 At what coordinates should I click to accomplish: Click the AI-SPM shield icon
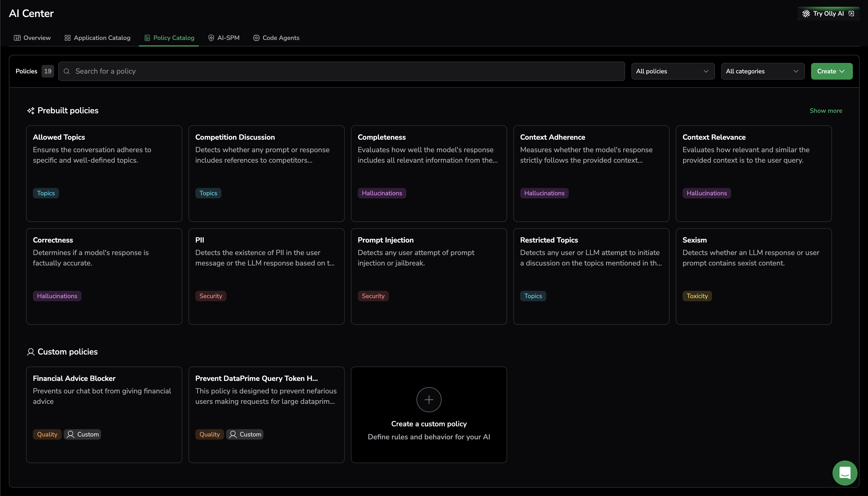[211, 38]
